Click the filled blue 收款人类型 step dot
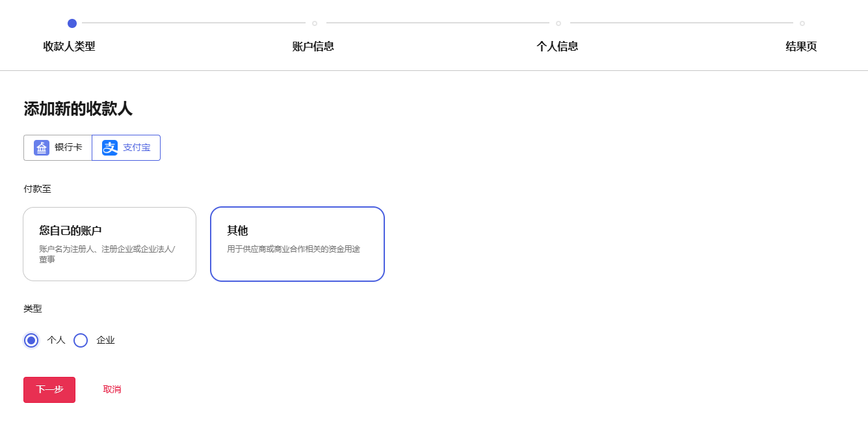868x440 pixels. 72,23
